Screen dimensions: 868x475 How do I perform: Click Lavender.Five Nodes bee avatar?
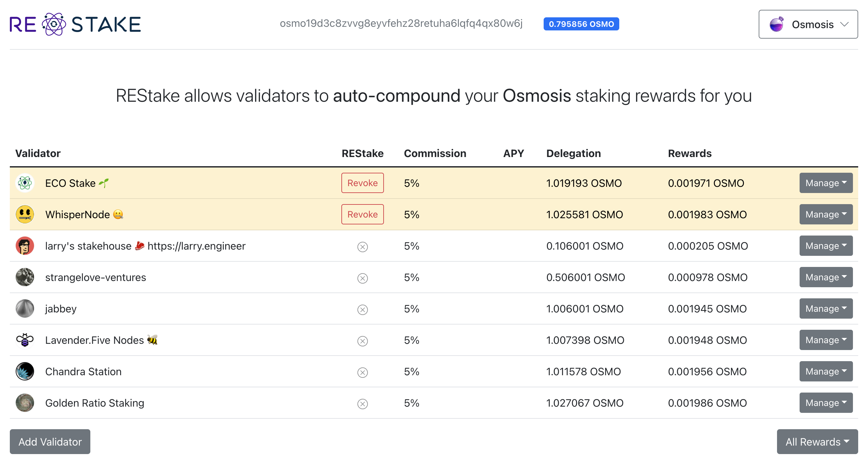pyautogui.click(x=25, y=340)
